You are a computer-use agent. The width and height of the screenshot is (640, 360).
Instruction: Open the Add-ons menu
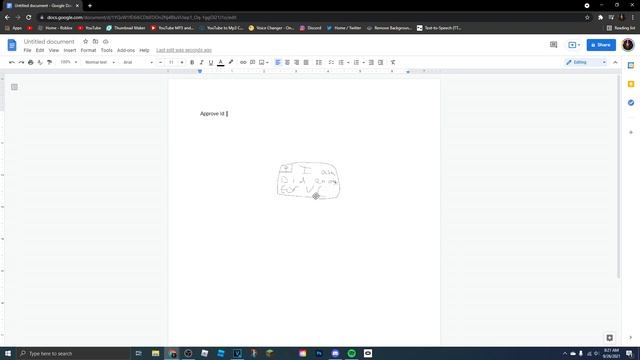point(126,50)
